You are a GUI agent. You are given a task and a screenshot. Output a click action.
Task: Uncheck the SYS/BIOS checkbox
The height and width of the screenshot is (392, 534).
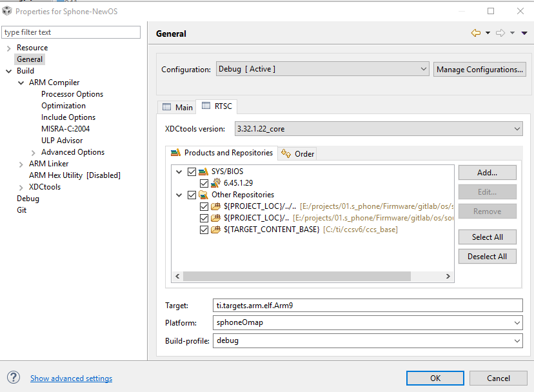point(192,171)
